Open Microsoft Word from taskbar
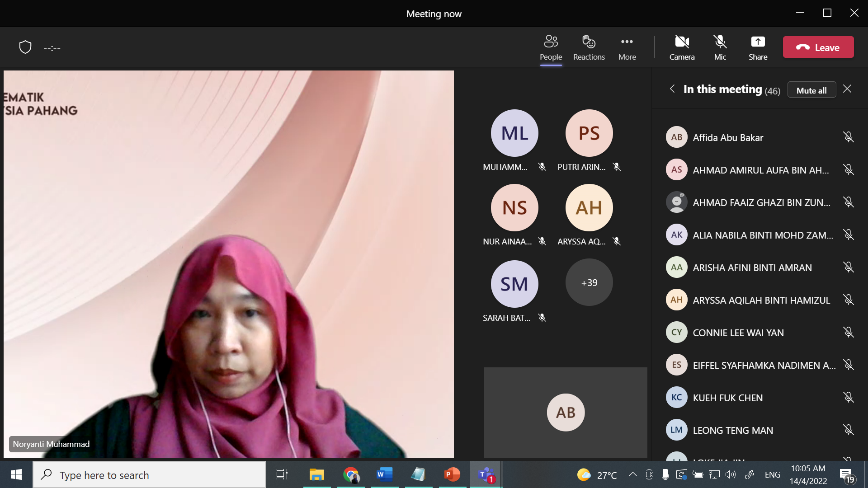Image resolution: width=868 pixels, height=488 pixels. 385,474
